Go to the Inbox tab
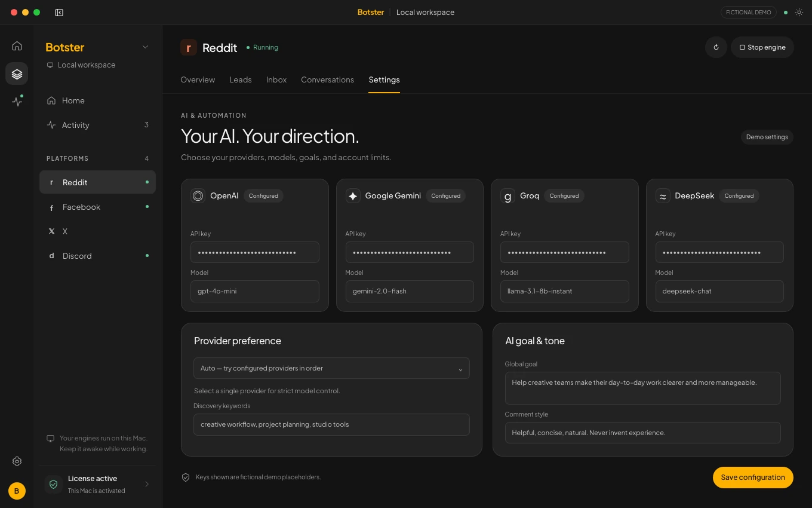This screenshot has height=508, width=812. [x=276, y=79]
